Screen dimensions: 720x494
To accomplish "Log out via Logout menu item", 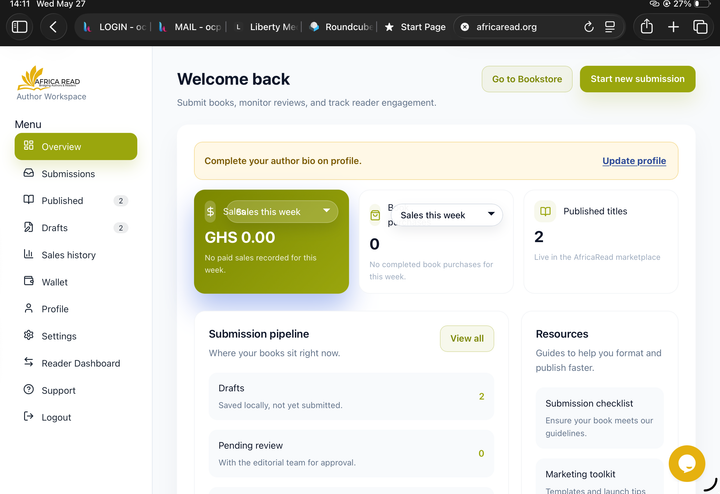I will (x=76, y=417).
